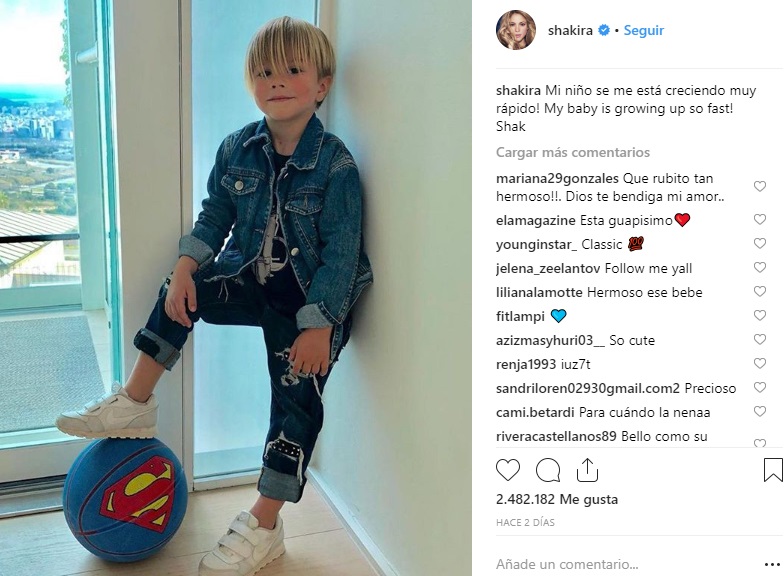The height and width of the screenshot is (576, 784).
Task: Like the comment by fitlampi
Action: [x=760, y=316]
